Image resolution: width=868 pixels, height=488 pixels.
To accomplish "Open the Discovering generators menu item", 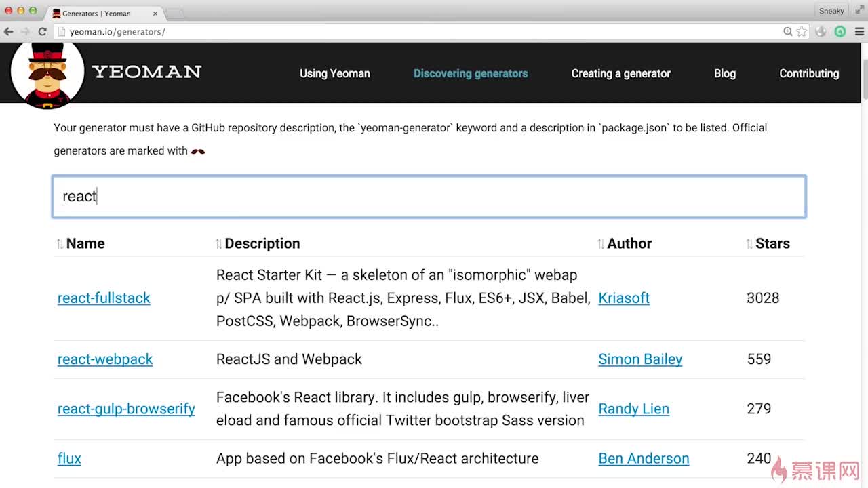I will click(471, 73).
